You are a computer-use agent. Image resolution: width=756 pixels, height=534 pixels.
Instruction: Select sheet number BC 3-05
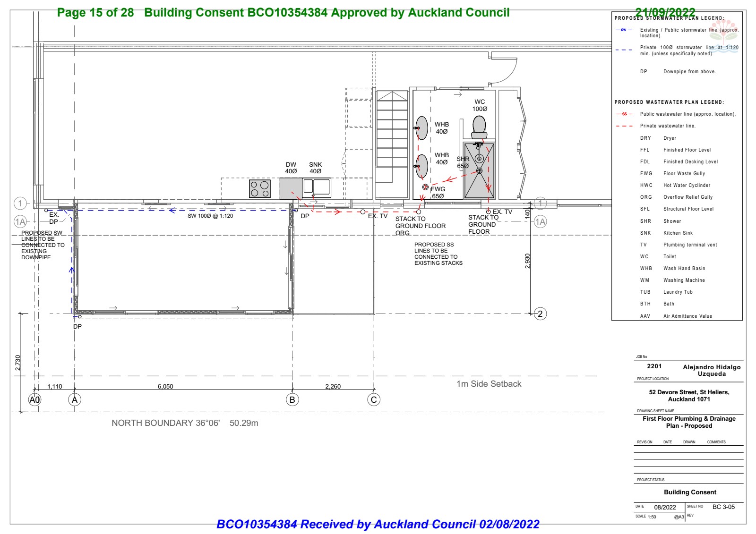tap(723, 507)
